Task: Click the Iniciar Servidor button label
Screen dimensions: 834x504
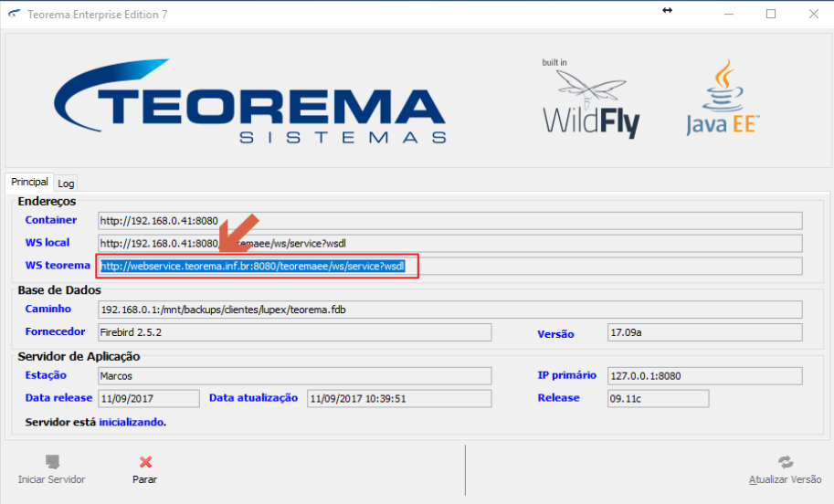Action: pos(51,479)
